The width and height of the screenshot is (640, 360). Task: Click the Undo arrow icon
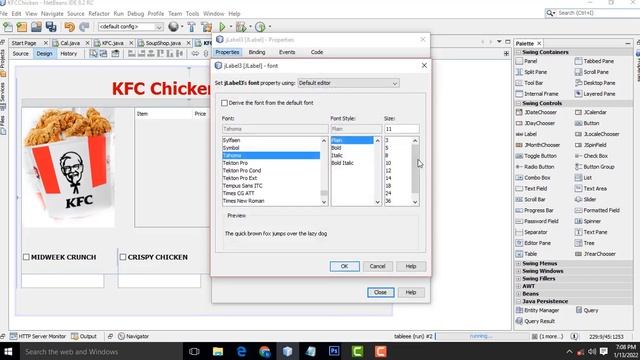click(x=69, y=27)
